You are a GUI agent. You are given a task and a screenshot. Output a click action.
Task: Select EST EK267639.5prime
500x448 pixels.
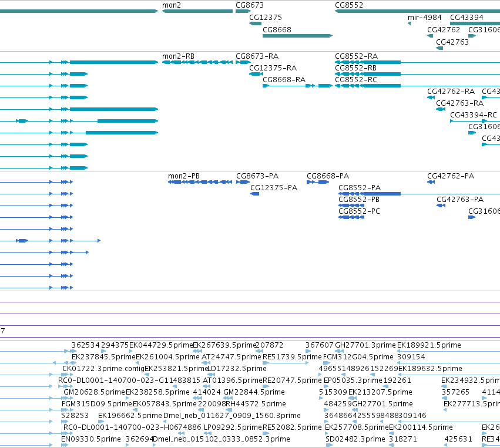tap(224, 345)
